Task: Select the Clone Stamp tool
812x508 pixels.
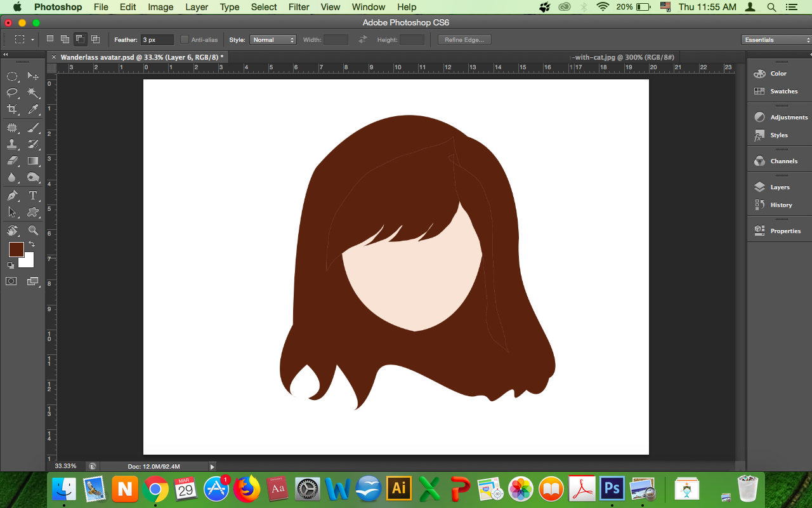Action: tap(12, 144)
